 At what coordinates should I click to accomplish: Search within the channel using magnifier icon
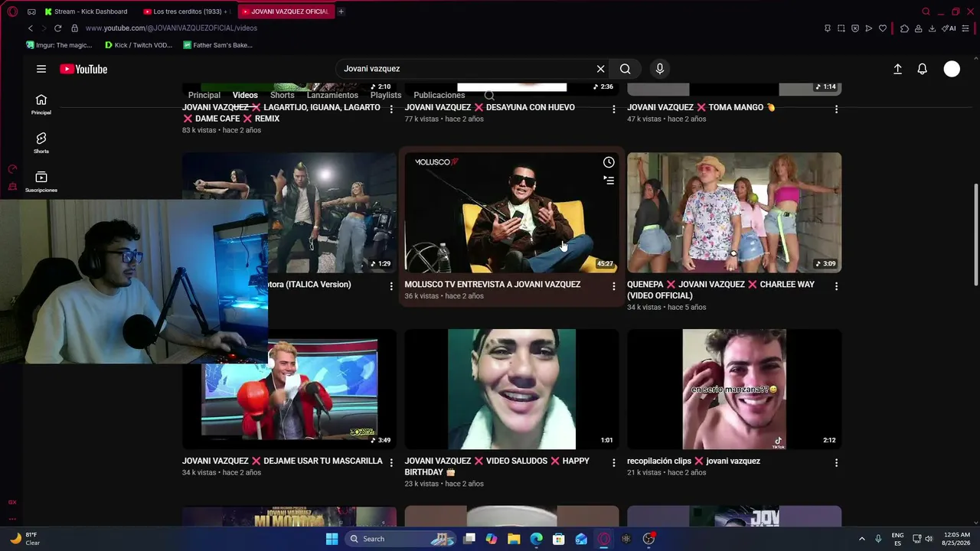pos(489,96)
